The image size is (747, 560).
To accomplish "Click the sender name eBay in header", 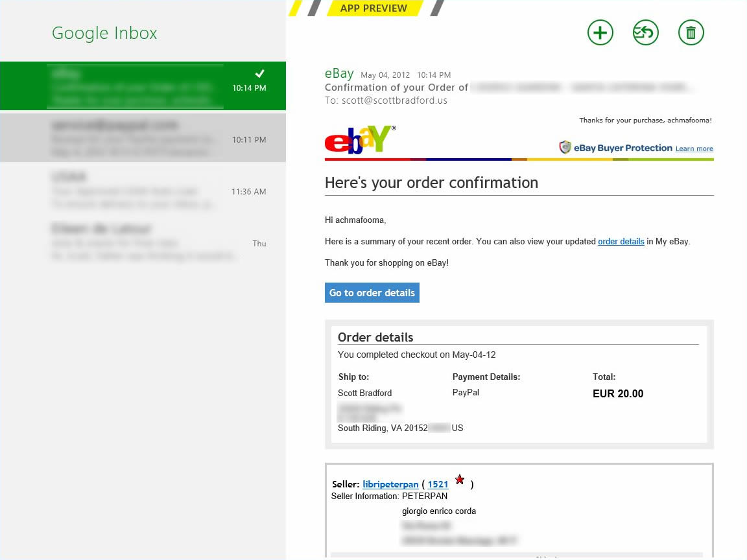I will (339, 73).
